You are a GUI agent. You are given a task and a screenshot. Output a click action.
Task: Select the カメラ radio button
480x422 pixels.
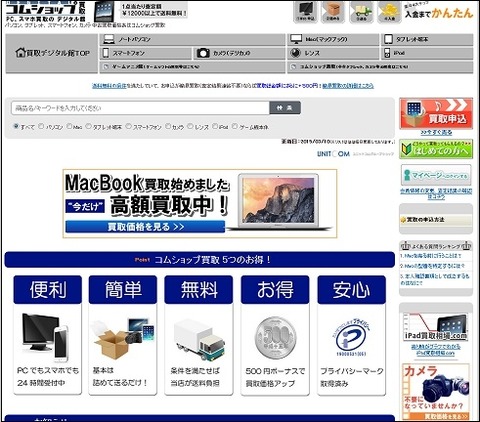tap(168, 126)
